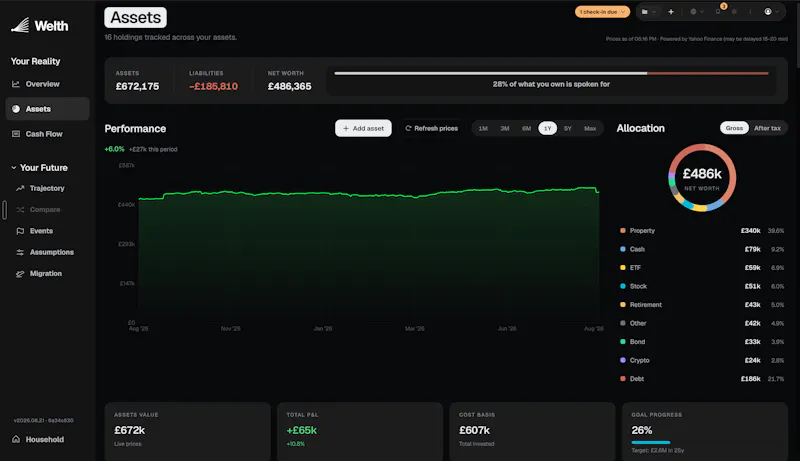Open Household settings
Image resolution: width=800 pixels, height=461 pixels.
pos(38,439)
